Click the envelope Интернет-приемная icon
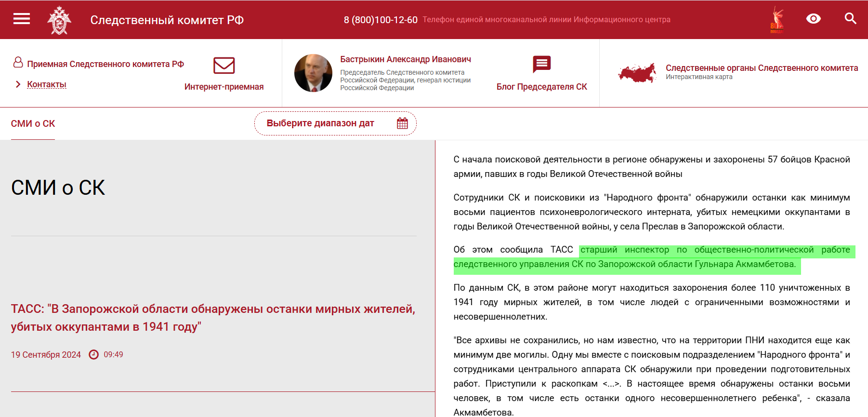Screen dimensions: 868x417 224,66
